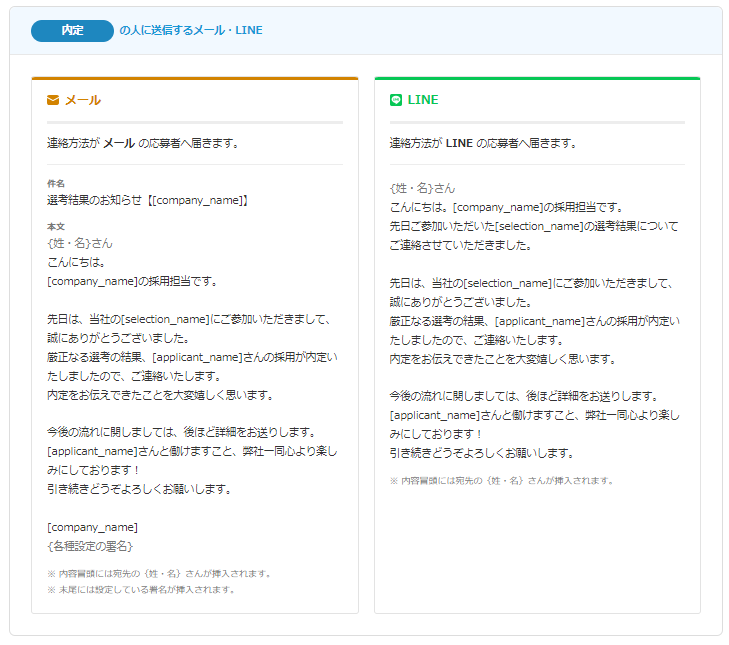Click the footnote under the LINE message

pos(500,480)
